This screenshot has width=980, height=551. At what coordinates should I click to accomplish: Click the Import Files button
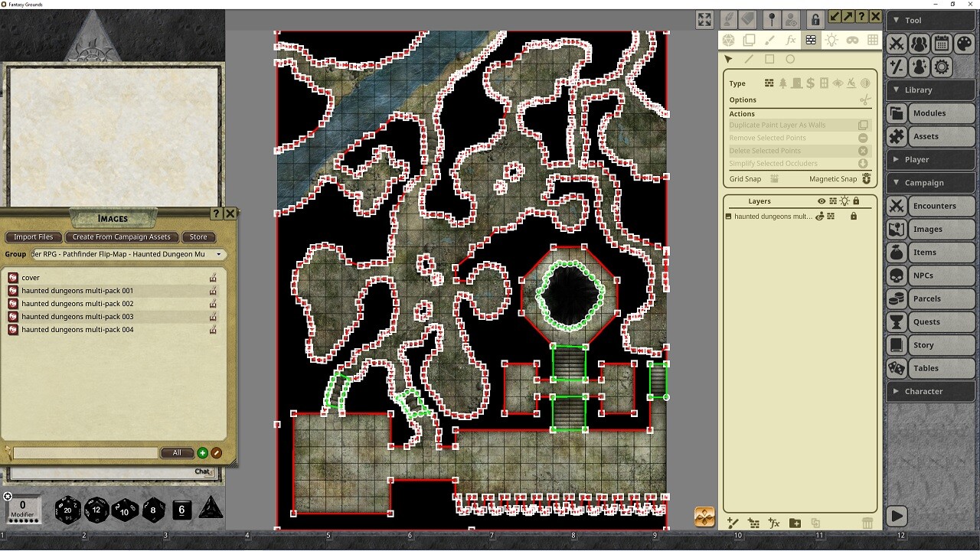pyautogui.click(x=33, y=237)
